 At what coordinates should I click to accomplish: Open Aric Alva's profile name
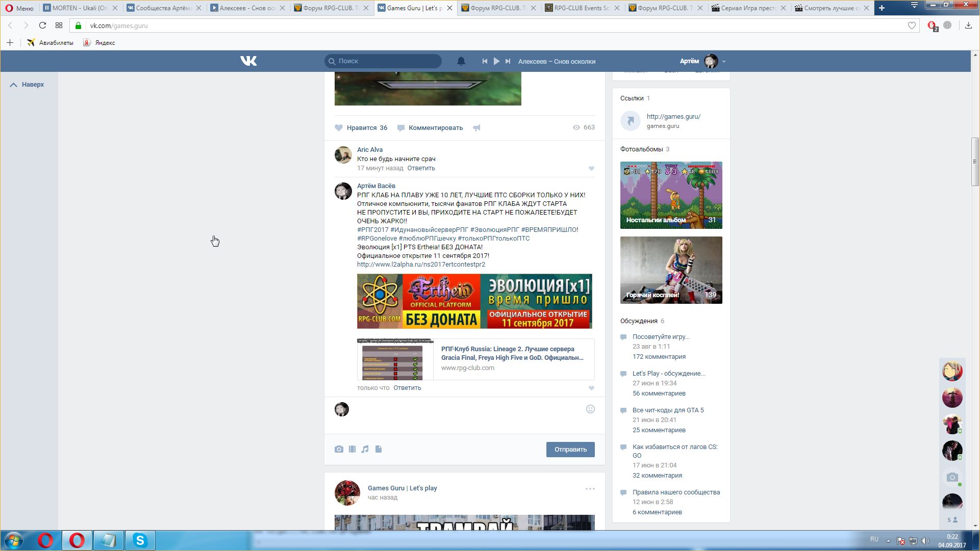click(370, 150)
